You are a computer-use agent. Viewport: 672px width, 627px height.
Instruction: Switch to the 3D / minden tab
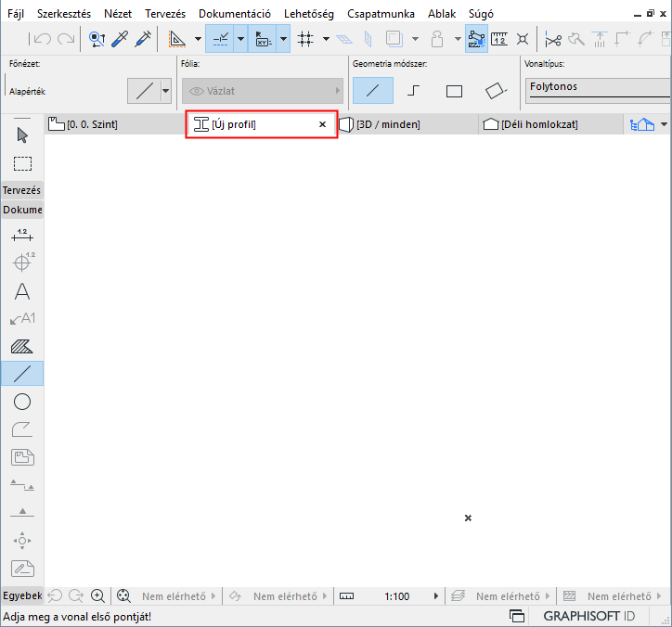(x=407, y=124)
